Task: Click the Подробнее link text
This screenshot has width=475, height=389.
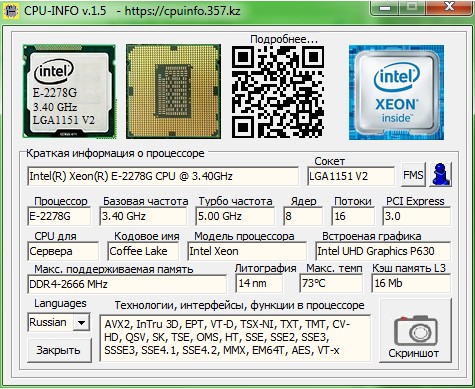Action: 284,39
